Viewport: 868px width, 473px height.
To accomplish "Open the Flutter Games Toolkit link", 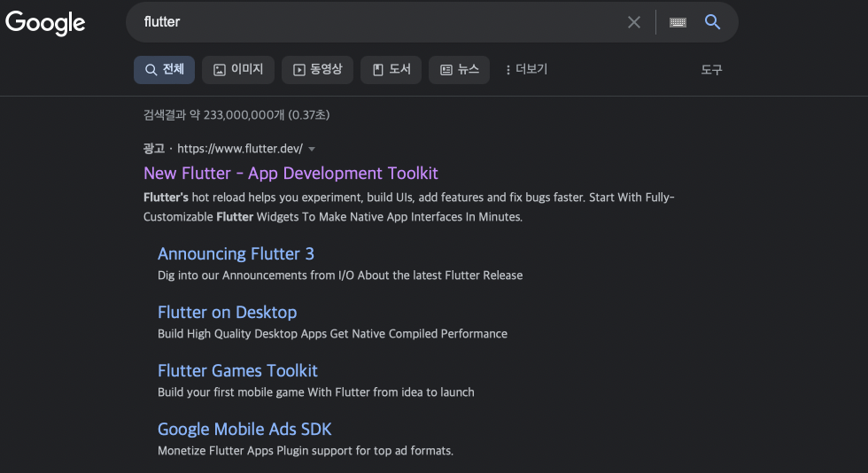I will point(237,370).
